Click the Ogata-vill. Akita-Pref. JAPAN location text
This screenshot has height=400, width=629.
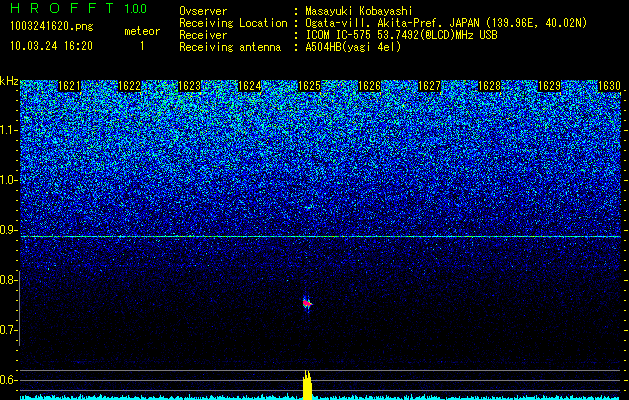[446, 23]
